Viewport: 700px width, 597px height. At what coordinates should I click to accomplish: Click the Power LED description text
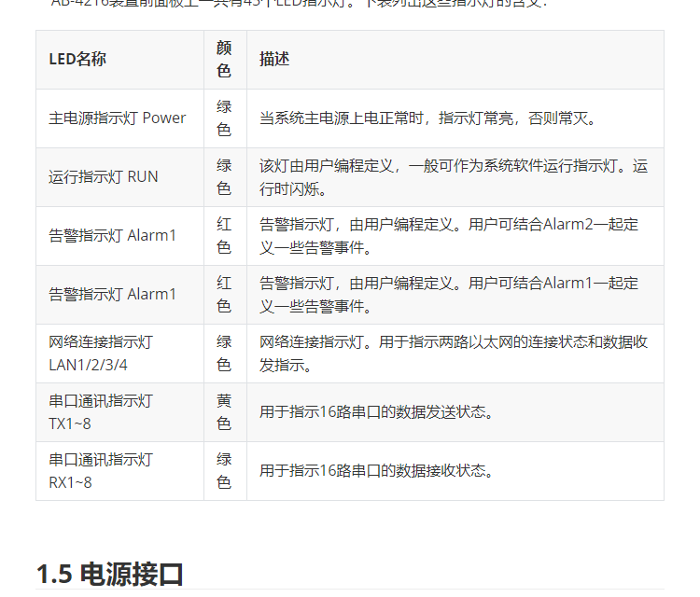click(427, 118)
